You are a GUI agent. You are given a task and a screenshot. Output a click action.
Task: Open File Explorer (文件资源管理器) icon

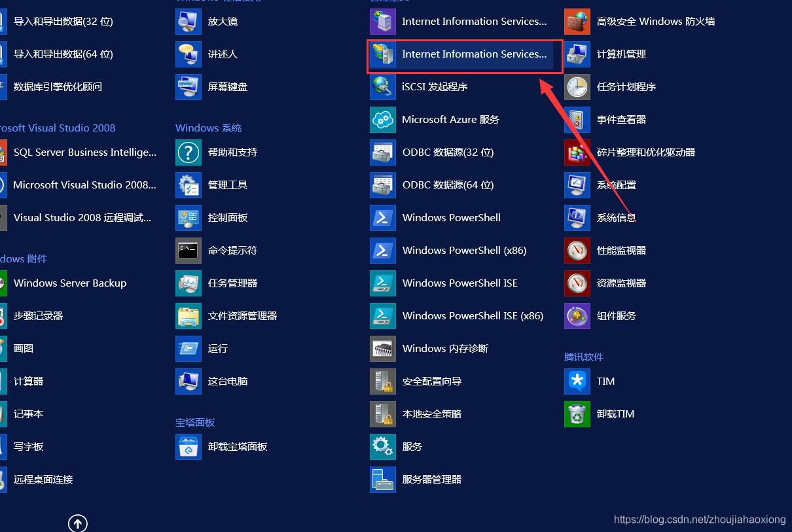coord(189,316)
